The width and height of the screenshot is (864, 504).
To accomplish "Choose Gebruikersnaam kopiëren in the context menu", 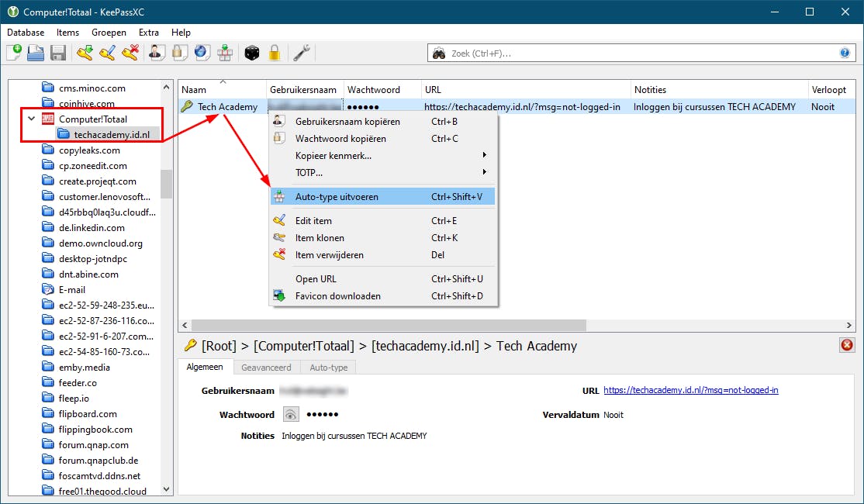I will click(x=382, y=121).
